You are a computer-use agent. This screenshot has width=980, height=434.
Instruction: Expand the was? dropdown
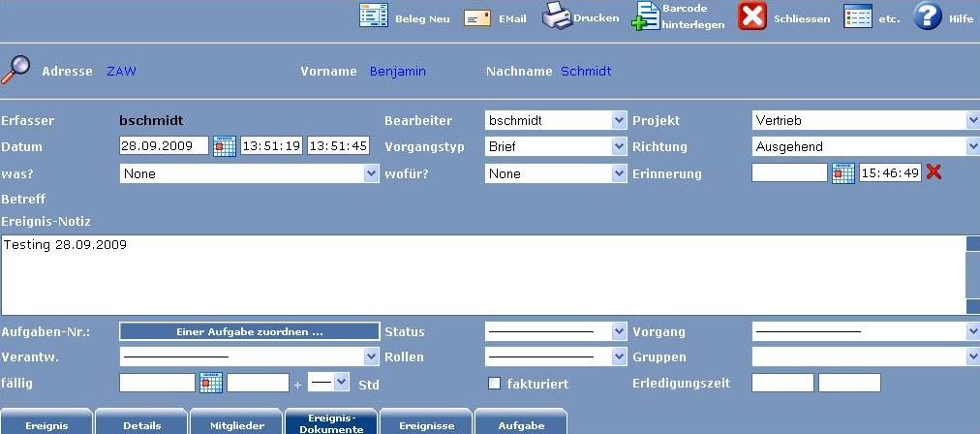click(371, 173)
